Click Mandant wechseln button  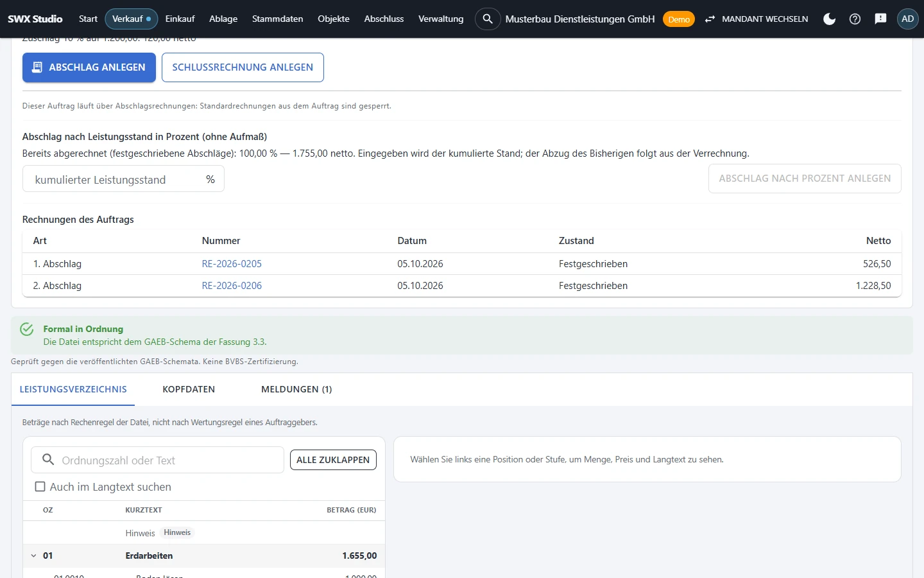pyautogui.click(x=756, y=19)
